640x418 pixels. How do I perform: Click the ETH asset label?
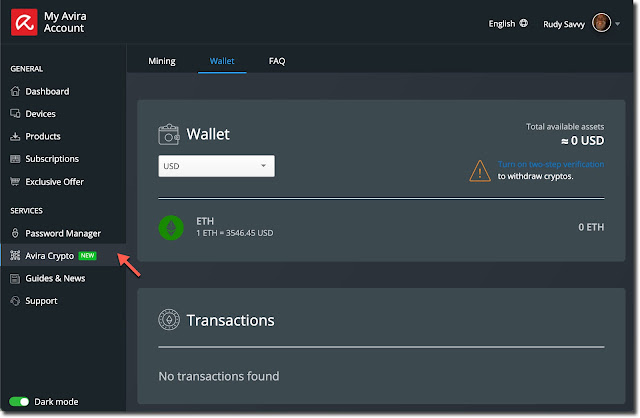pyautogui.click(x=205, y=221)
